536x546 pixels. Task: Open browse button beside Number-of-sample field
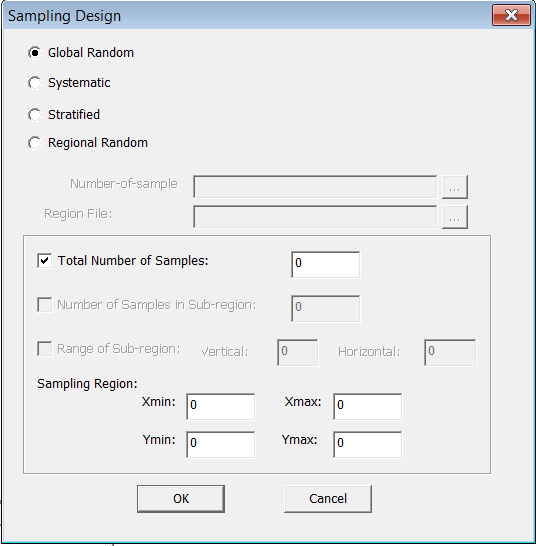pyautogui.click(x=455, y=187)
